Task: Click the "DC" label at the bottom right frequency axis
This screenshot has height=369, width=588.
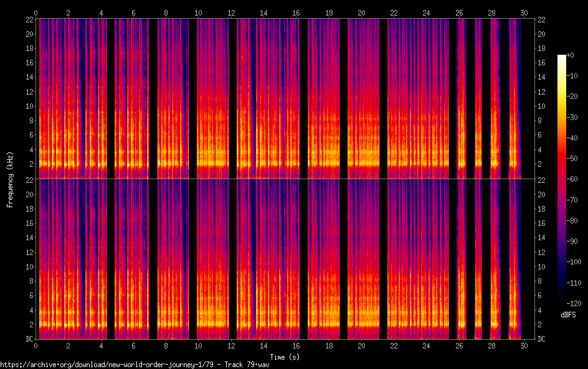Action: pyautogui.click(x=542, y=339)
